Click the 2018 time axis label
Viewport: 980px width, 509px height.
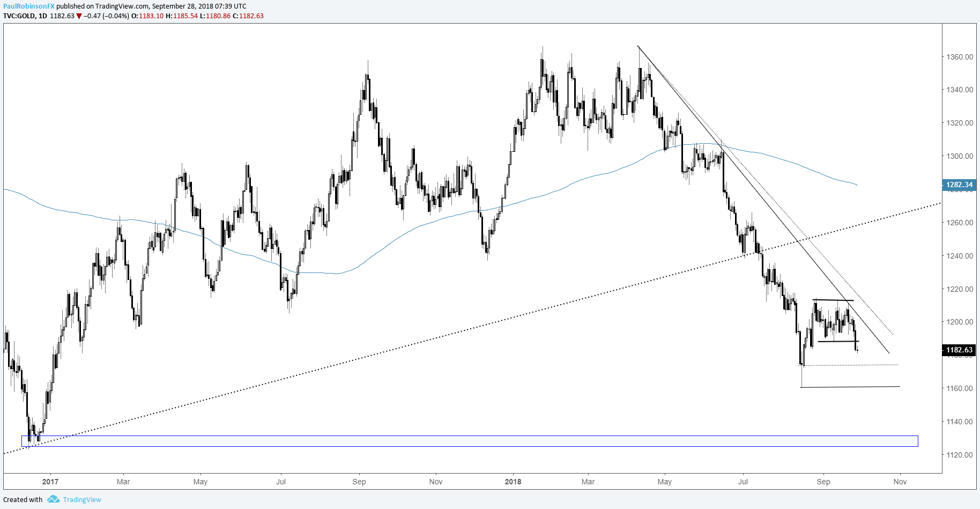513,482
